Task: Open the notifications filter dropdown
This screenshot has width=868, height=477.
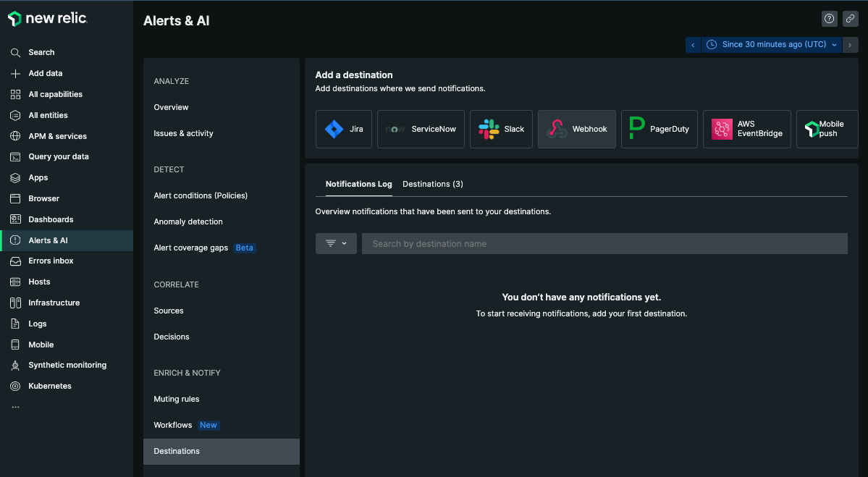Action: pos(336,243)
